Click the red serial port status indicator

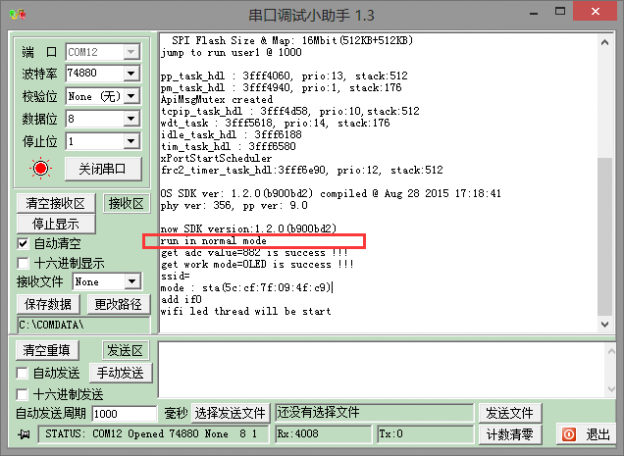click(x=40, y=169)
